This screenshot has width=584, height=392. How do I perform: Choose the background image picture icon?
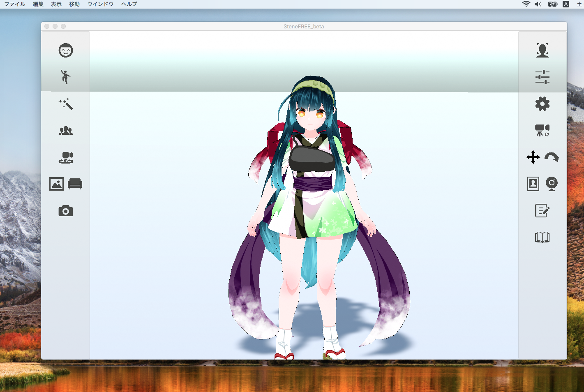[x=57, y=184]
